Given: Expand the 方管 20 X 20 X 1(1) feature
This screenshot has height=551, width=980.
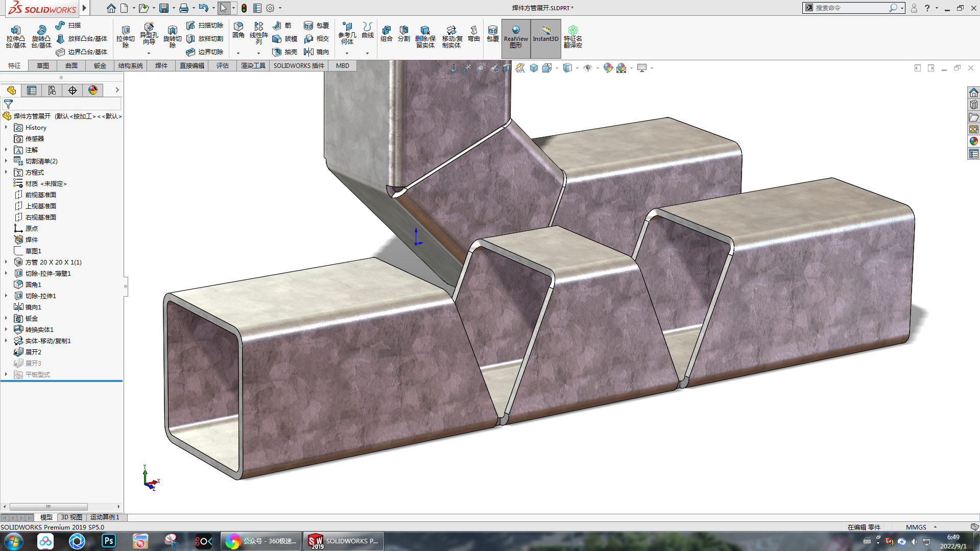Looking at the screenshot, I should click(x=6, y=262).
